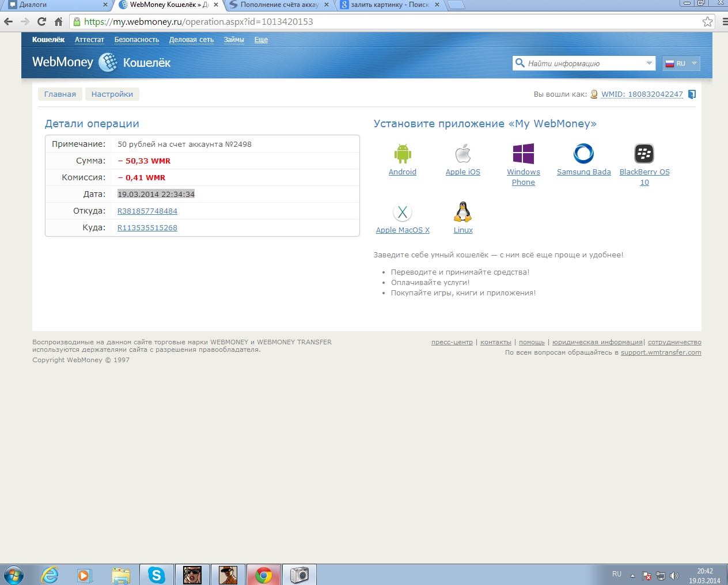This screenshot has width=728, height=585.
Task: Open Windows Media Player from taskbar
Action: pyautogui.click(x=85, y=575)
